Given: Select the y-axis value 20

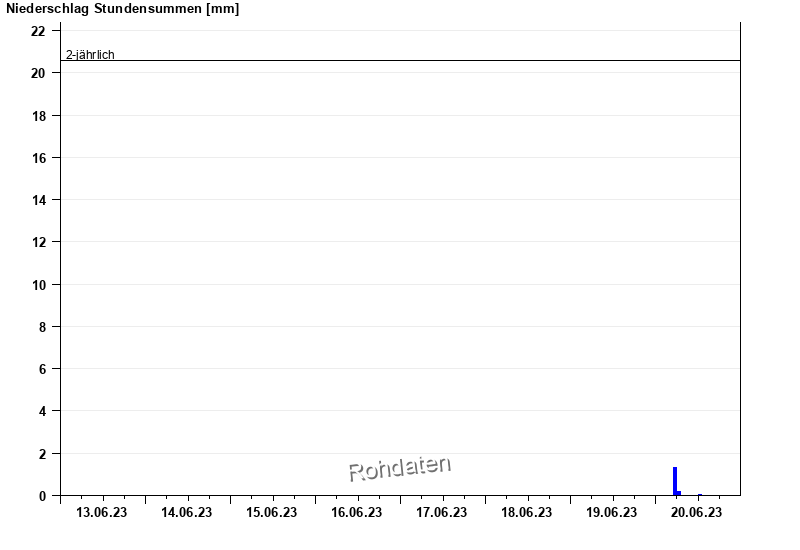Looking at the screenshot, I should tap(39, 73).
